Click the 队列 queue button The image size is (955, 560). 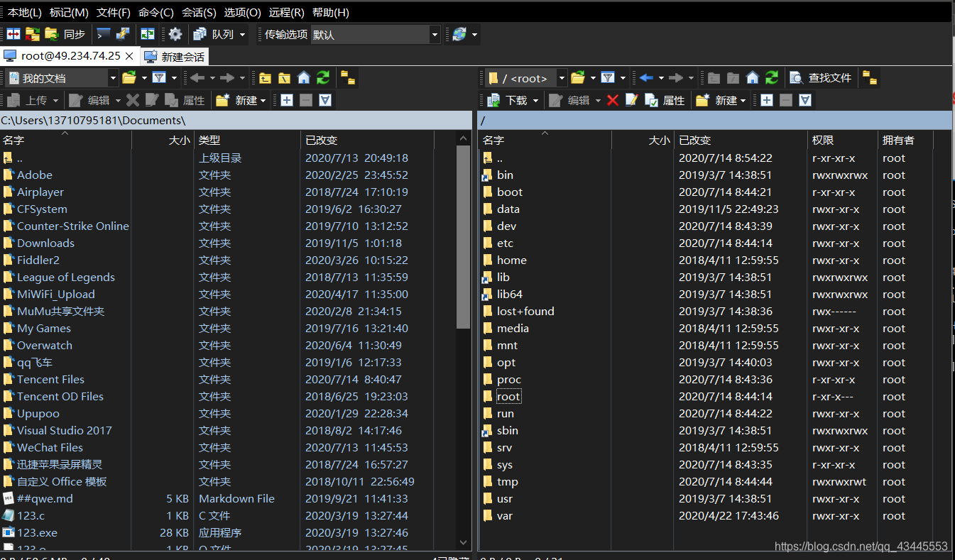pyautogui.click(x=213, y=34)
